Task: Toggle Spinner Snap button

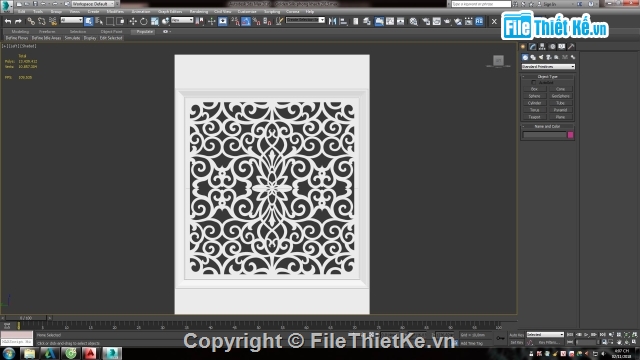Action: (267, 21)
